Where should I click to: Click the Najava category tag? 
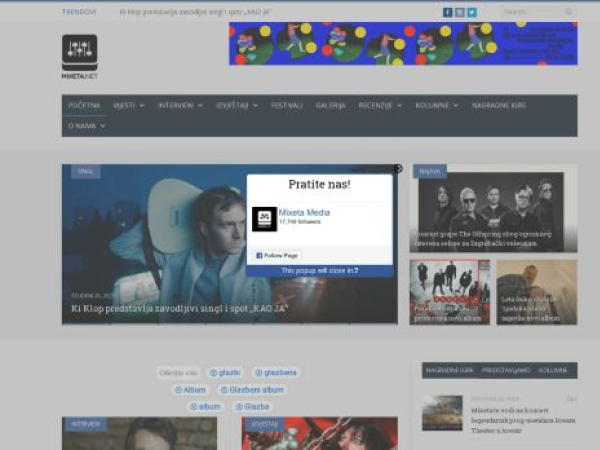click(430, 171)
